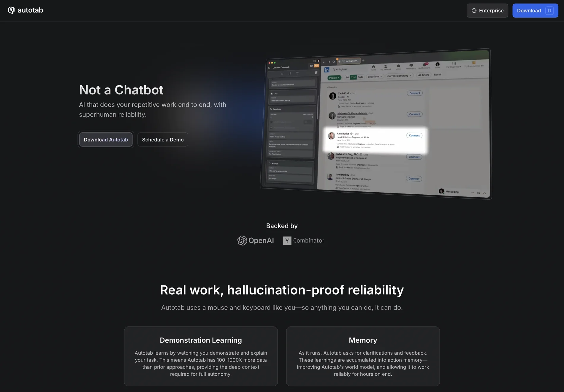Click the "Not a Chatbot" headline
The width and height of the screenshot is (564, 392).
[121, 90]
